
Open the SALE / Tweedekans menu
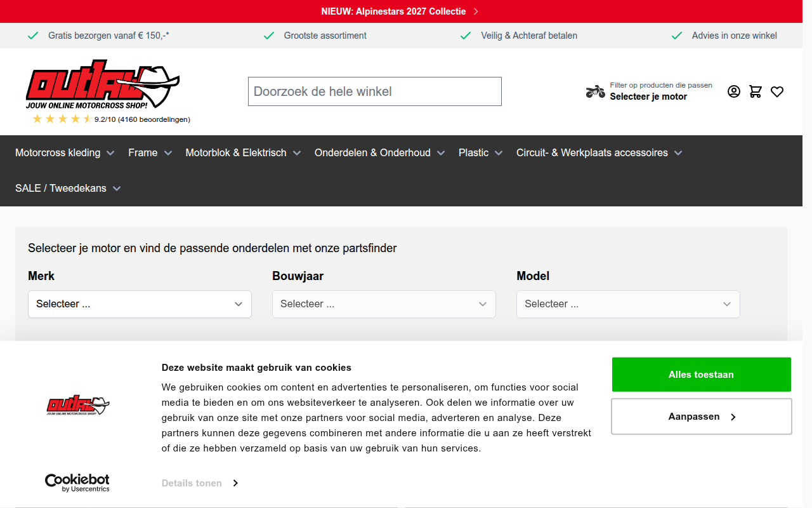tap(68, 188)
